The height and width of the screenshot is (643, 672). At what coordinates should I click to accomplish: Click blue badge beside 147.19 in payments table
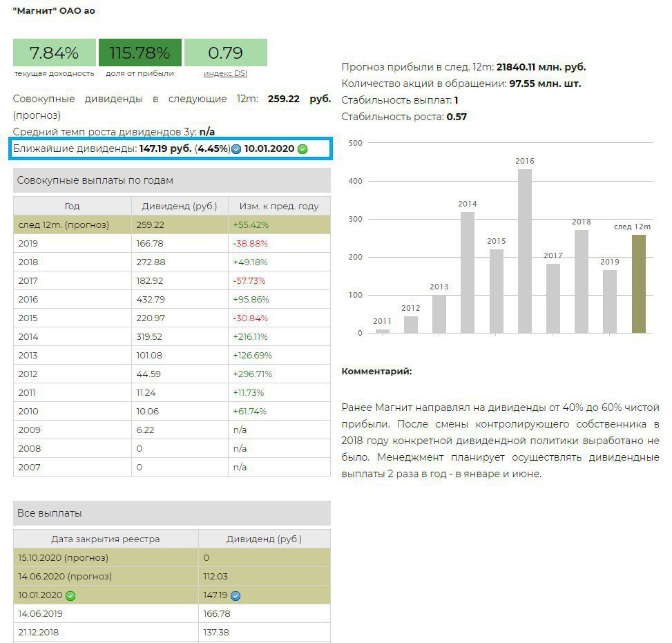(236, 596)
